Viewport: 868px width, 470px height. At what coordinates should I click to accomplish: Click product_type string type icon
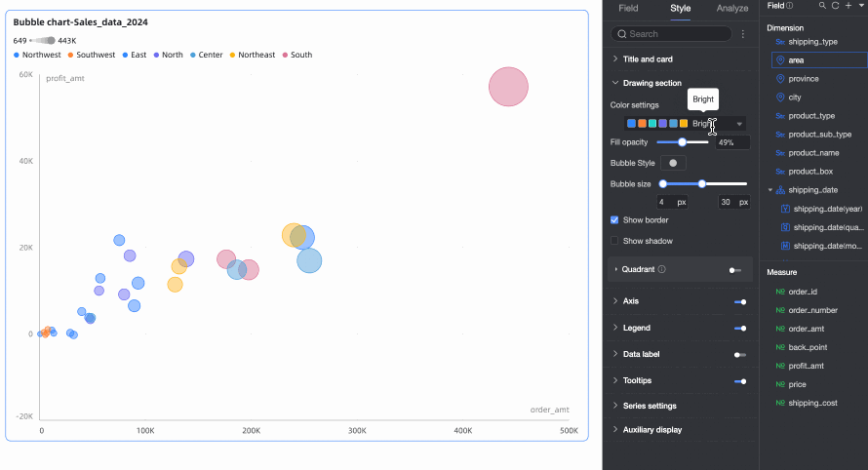[x=780, y=116]
